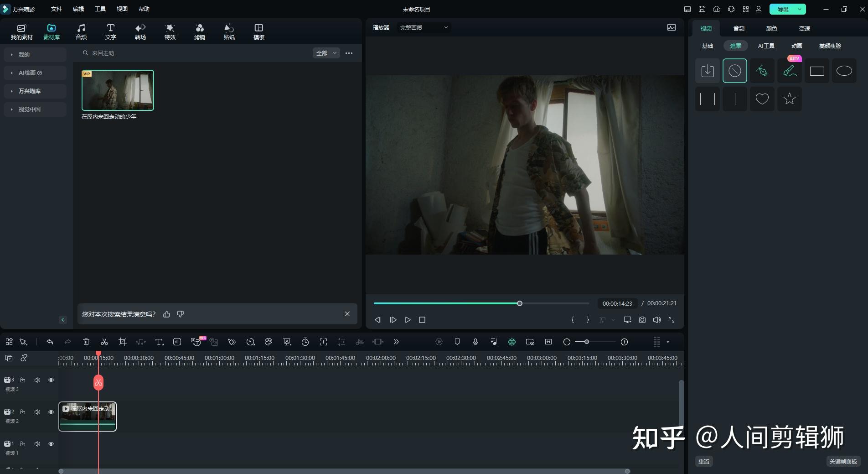Undo the last action in timeline toolbar
The image size is (868, 474).
point(50,342)
